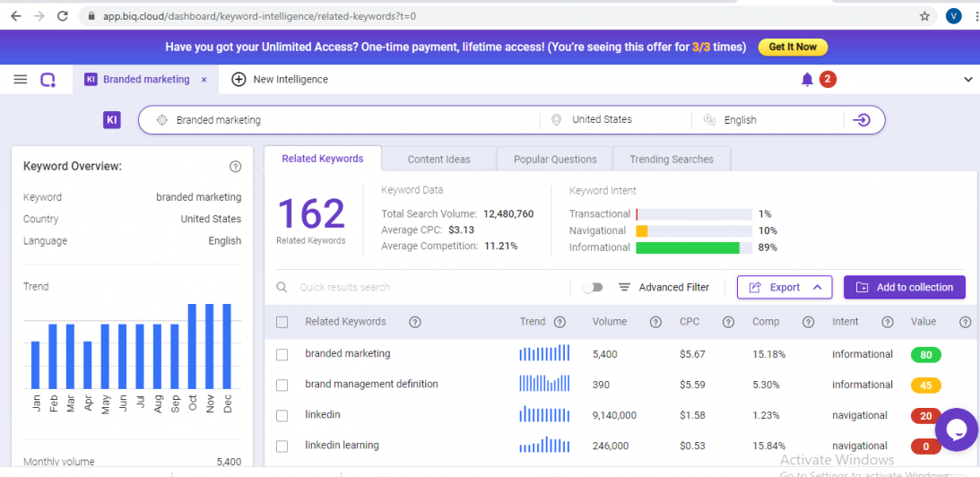Submit search with arrow icon
Screen dimensions: 980x477
[862, 120]
